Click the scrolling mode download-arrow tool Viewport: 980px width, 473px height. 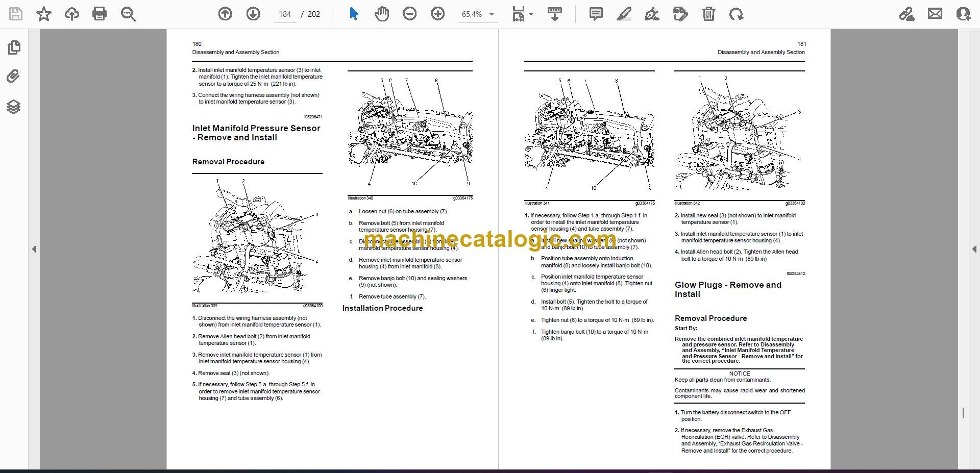pos(555,14)
